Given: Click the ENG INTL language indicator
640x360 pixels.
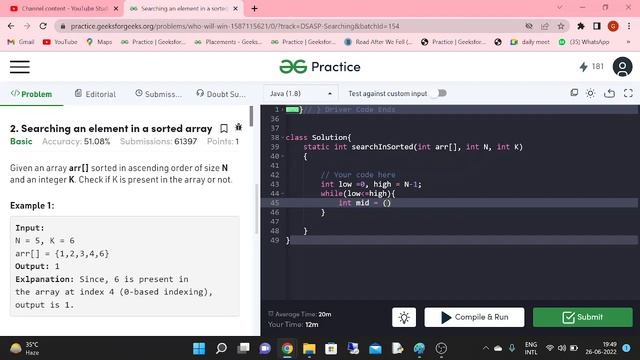Looking at the screenshot, I should 531,348.
